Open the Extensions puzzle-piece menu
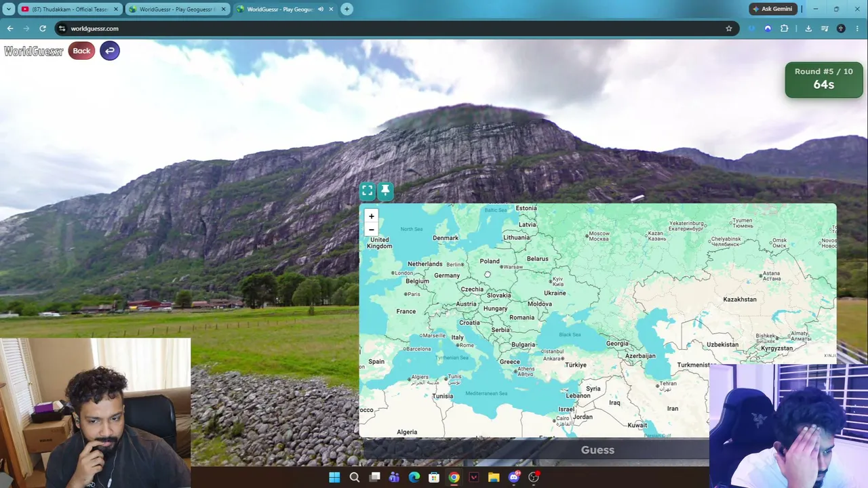 (785, 28)
